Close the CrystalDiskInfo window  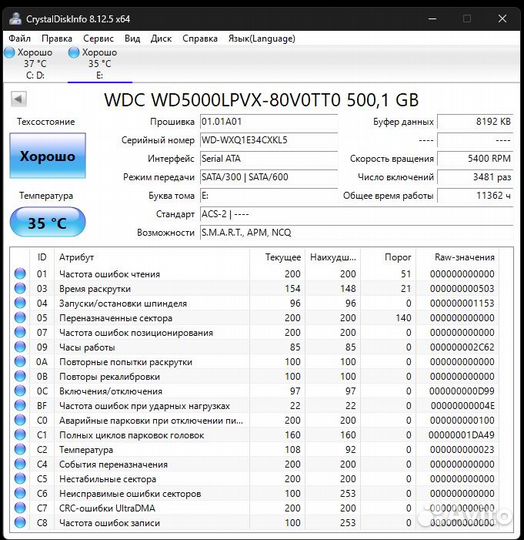pos(502,19)
